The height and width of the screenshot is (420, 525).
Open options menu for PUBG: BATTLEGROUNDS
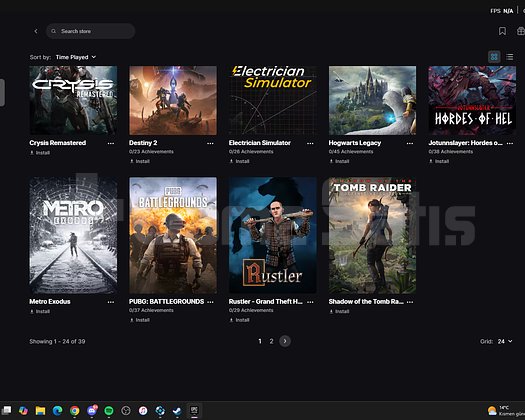210,302
